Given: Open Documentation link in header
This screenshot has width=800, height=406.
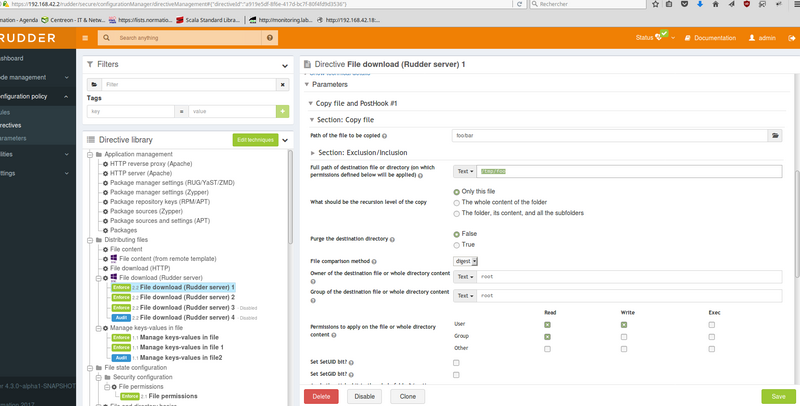Looking at the screenshot, I should 710,38.
